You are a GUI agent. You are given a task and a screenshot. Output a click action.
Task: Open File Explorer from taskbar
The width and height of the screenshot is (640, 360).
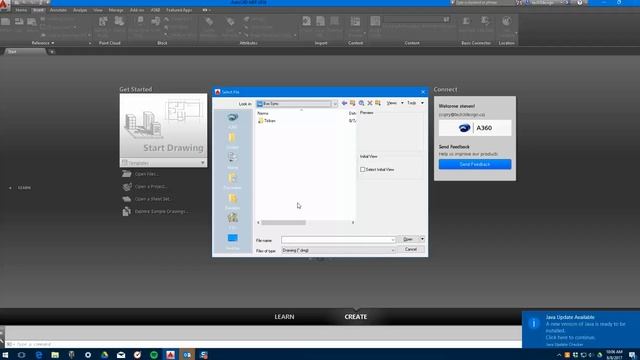point(55,355)
